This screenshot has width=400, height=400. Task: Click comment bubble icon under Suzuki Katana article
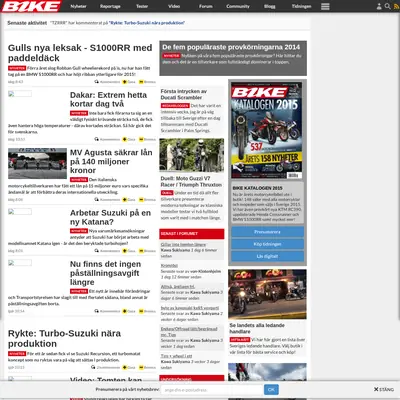point(97,251)
